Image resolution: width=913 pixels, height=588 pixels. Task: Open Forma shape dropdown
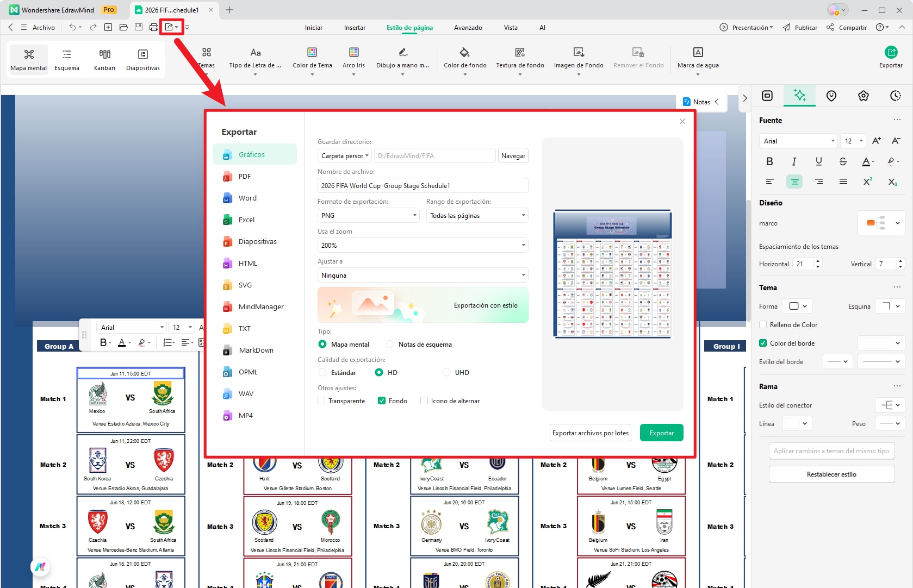click(x=797, y=306)
